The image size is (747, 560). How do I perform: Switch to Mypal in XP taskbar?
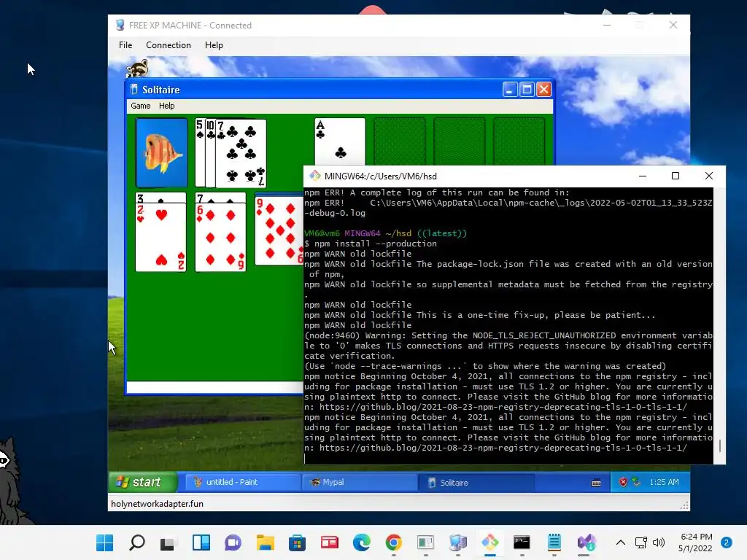360,482
